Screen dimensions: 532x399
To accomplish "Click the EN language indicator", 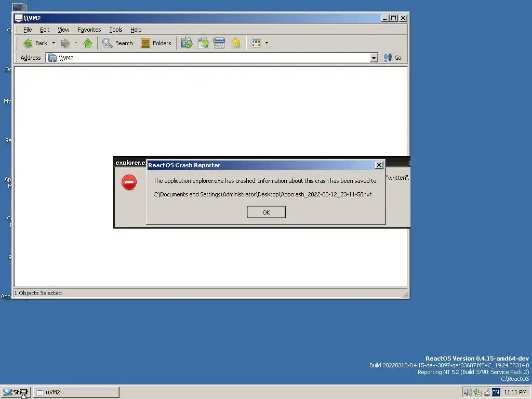I will click(x=496, y=393).
